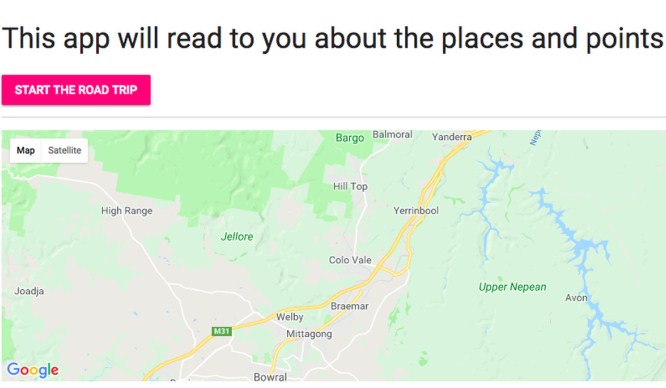Screen dimensions: 666x388
Task: Select the Colo Vale label
Action: click(350, 260)
